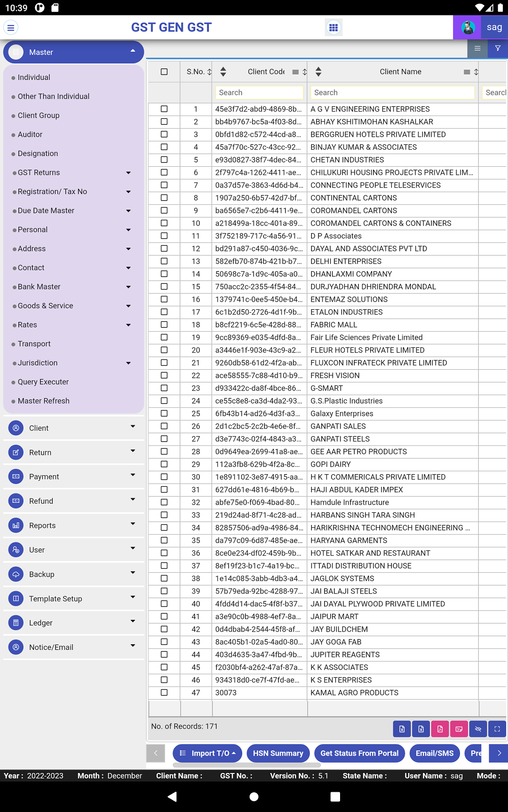Open Import T/O dropdown button
The image size is (508, 812).
(207, 753)
